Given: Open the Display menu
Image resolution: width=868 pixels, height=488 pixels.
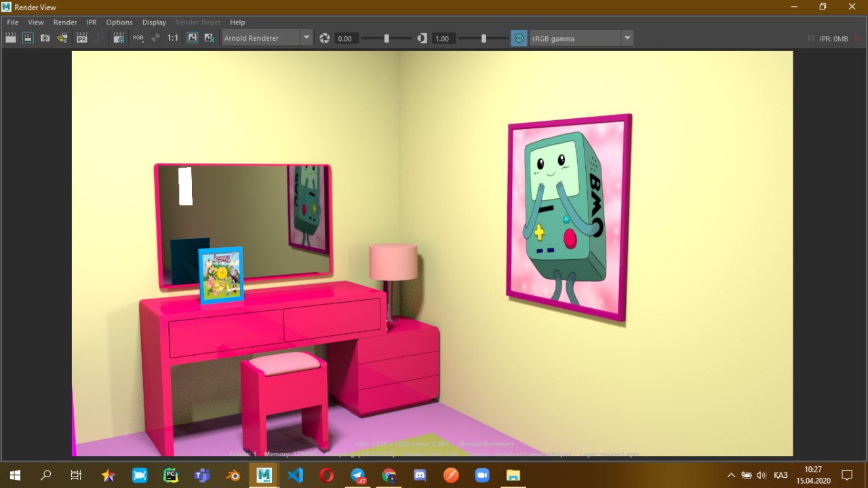Looking at the screenshot, I should (x=154, y=22).
